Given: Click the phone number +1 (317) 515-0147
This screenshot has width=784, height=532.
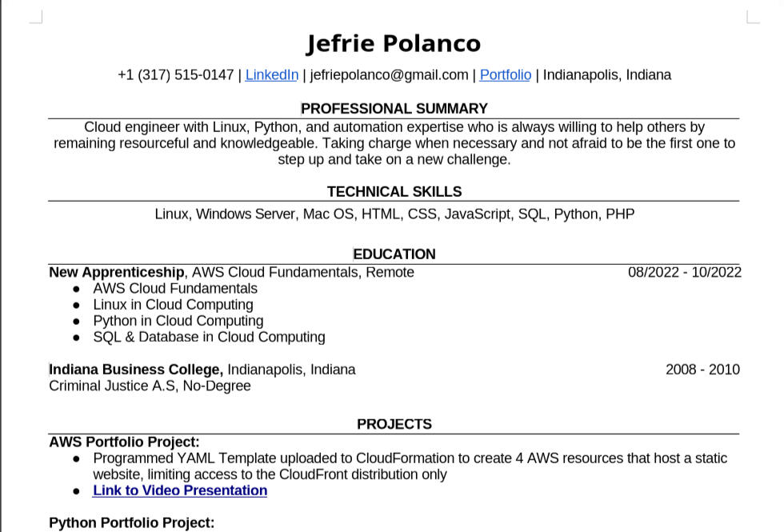Looking at the screenshot, I should (x=175, y=75).
